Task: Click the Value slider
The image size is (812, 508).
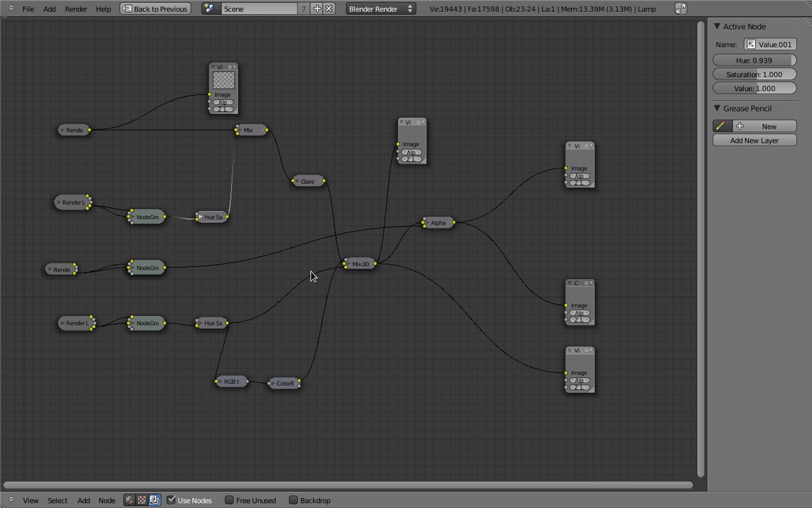Action: click(x=755, y=88)
